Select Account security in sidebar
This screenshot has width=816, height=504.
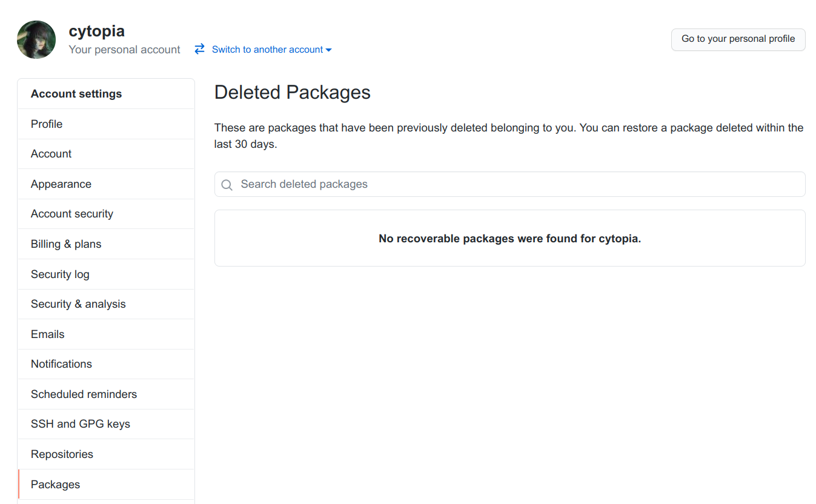pyautogui.click(x=72, y=214)
